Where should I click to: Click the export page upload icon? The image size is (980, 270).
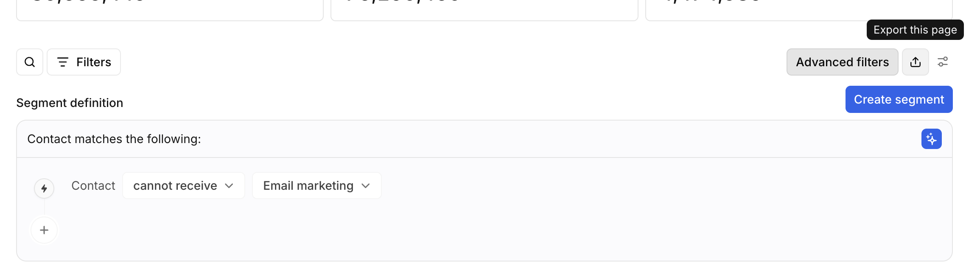tap(915, 62)
